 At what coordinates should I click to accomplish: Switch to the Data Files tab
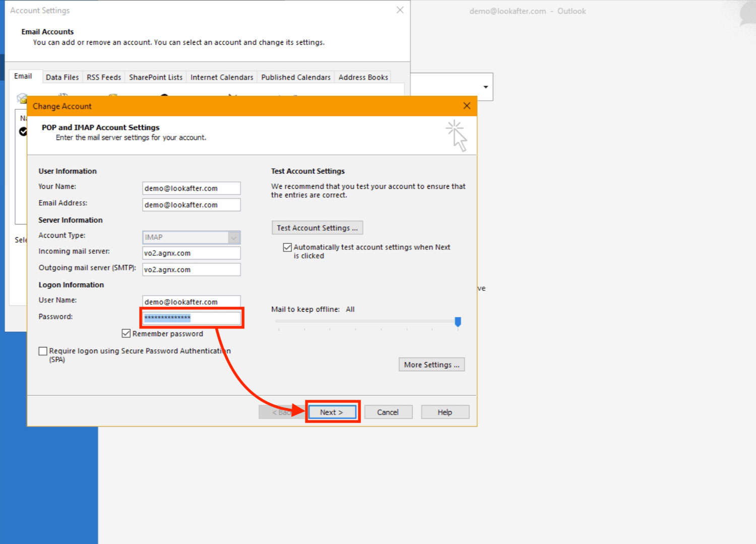click(62, 77)
